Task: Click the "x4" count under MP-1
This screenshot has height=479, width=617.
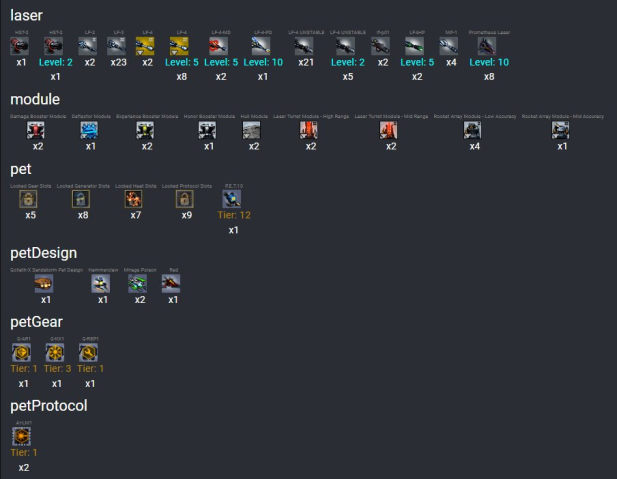Action: coord(451,62)
